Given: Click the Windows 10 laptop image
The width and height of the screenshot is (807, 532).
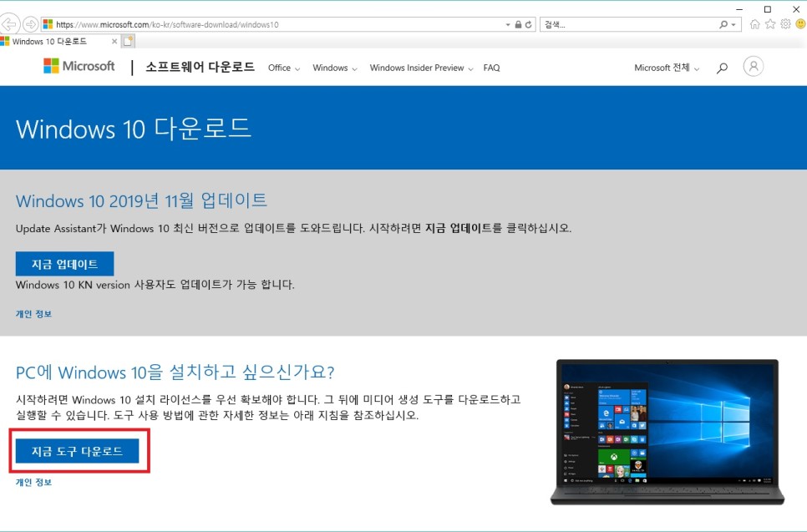Looking at the screenshot, I should point(667,432).
